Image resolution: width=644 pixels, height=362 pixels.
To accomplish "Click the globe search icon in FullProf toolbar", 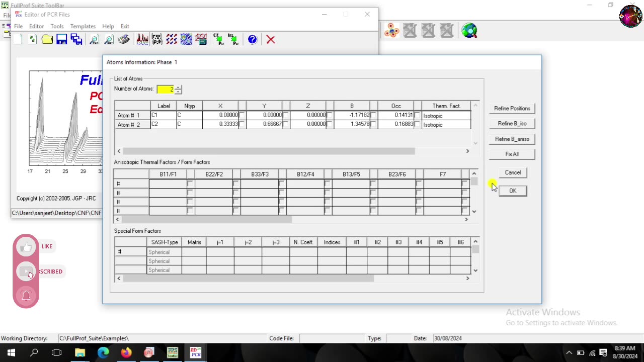I will click(469, 31).
